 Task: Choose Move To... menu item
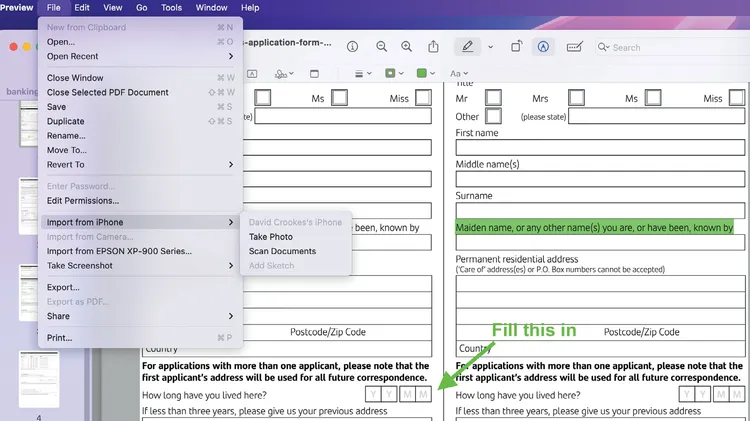140,150
